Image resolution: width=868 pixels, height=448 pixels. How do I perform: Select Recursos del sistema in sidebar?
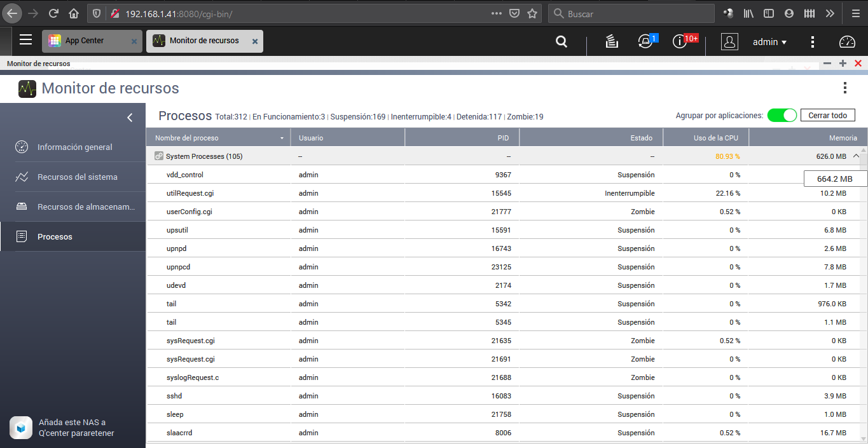(x=77, y=177)
